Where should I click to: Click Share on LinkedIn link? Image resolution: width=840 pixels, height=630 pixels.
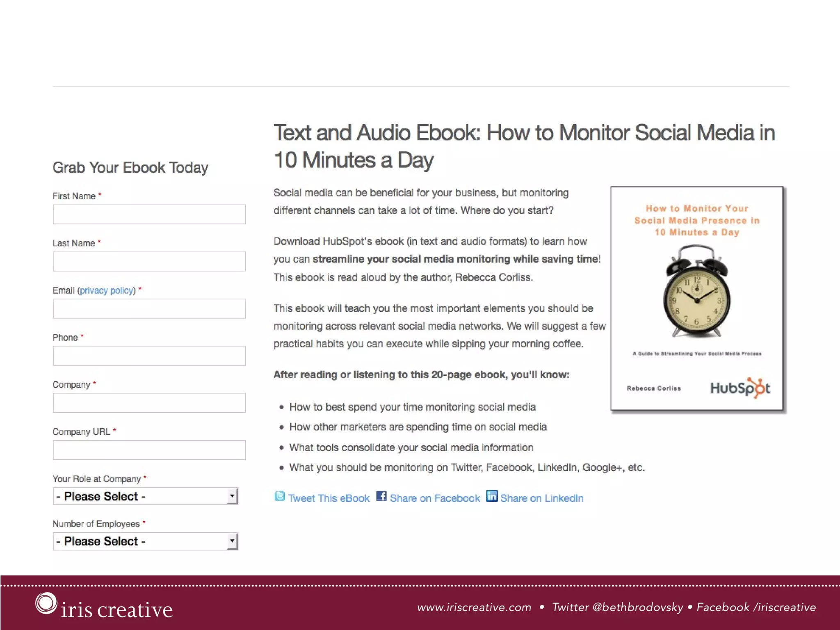541,498
